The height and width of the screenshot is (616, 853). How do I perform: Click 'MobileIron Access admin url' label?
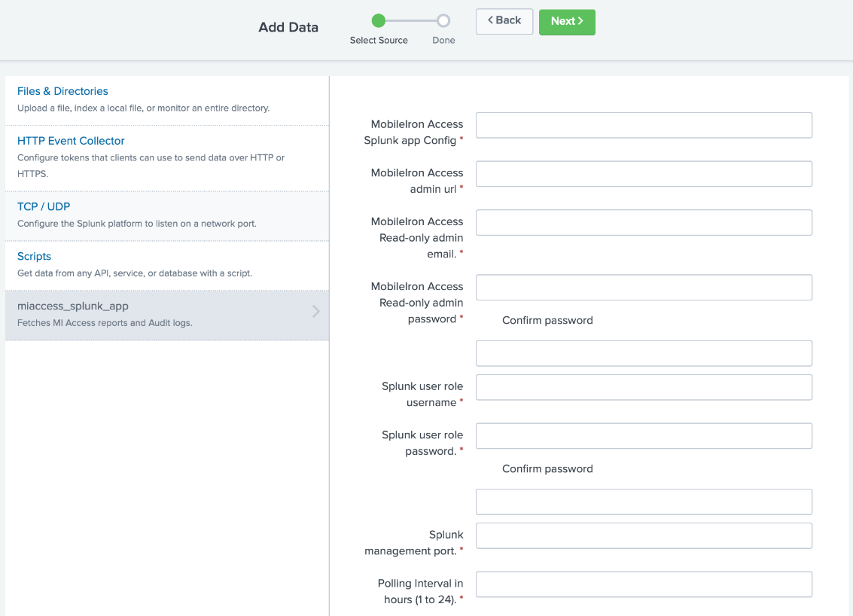pyautogui.click(x=416, y=181)
